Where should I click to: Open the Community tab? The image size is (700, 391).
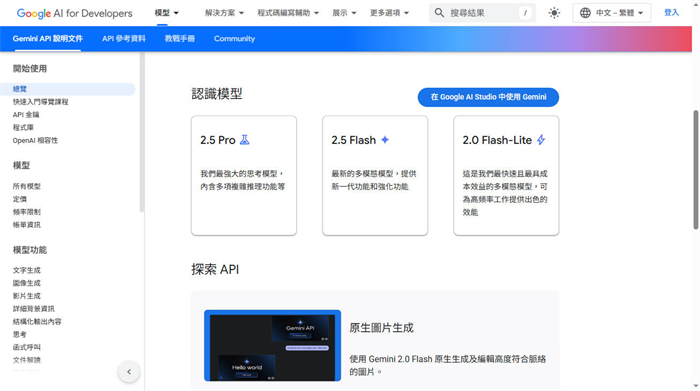click(234, 39)
